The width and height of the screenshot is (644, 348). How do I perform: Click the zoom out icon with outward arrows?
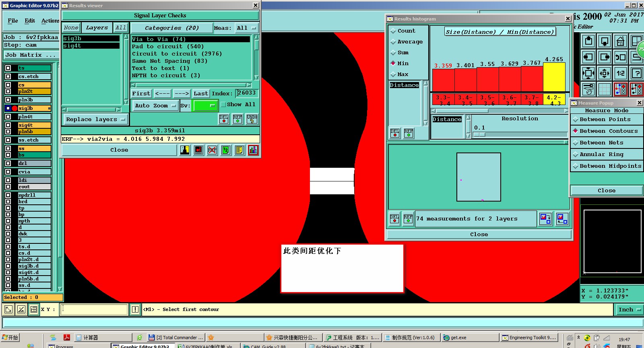coord(605,73)
